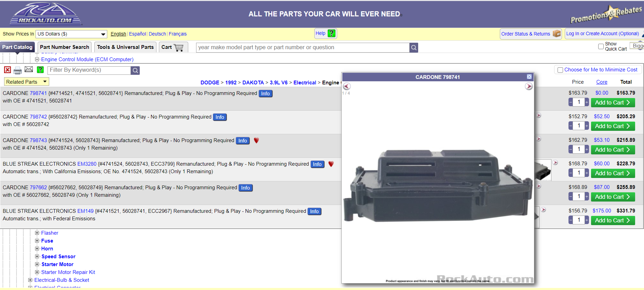Switch to the Part Catalog tab
644x290 pixels.
(17, 47)
